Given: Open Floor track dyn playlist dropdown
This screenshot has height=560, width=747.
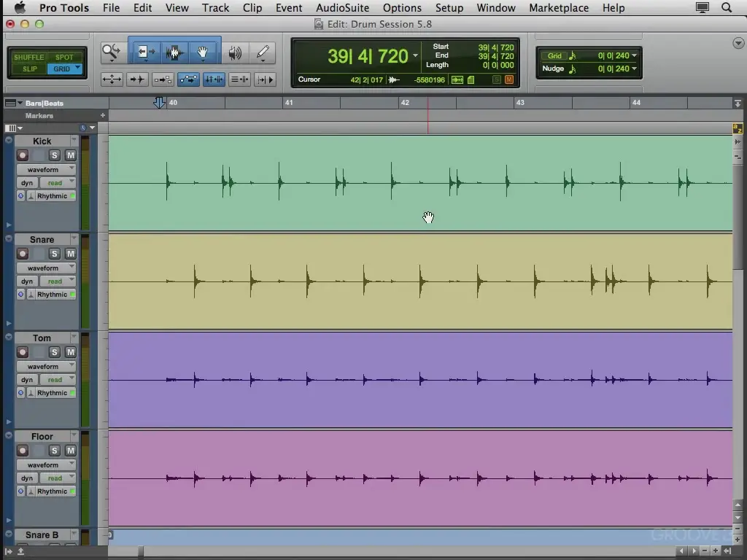Looking at the screenshot, I should click(x=27, y=478).
